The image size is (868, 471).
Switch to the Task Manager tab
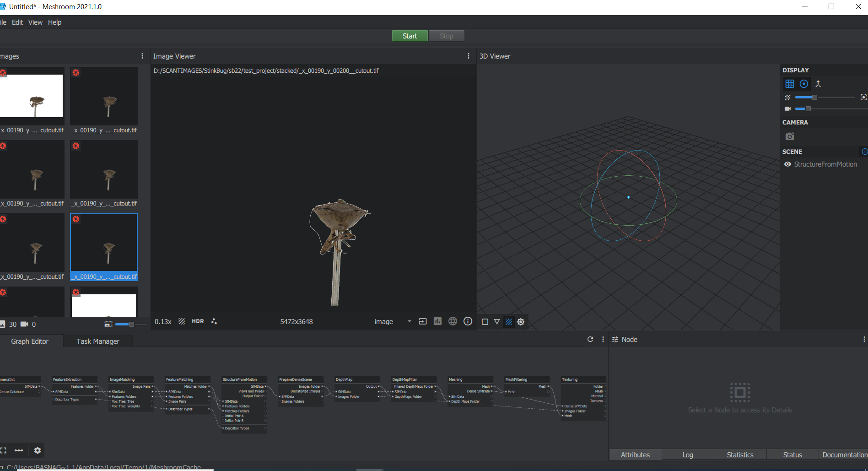click(97, 341)
